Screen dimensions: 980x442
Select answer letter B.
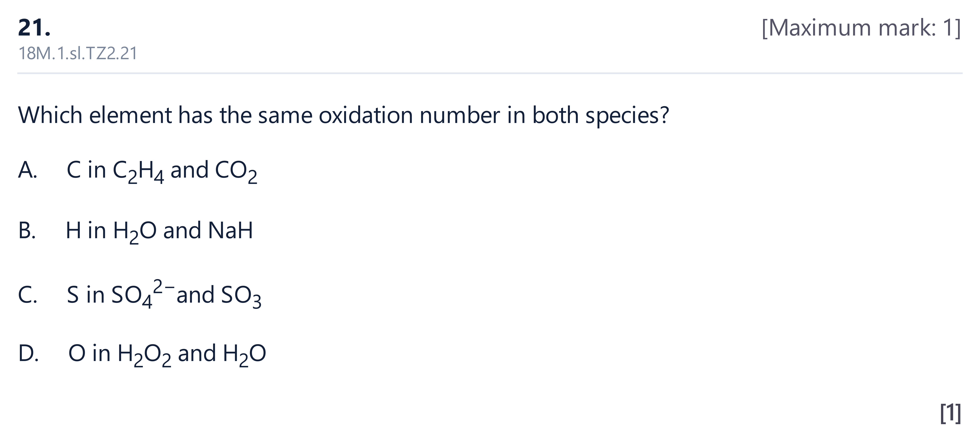coord(27,230)
